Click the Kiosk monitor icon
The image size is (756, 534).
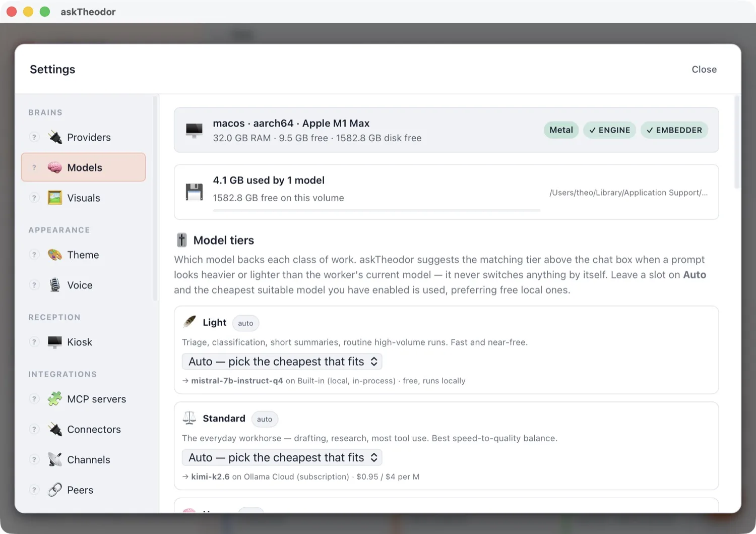click(x=55, y=342)
